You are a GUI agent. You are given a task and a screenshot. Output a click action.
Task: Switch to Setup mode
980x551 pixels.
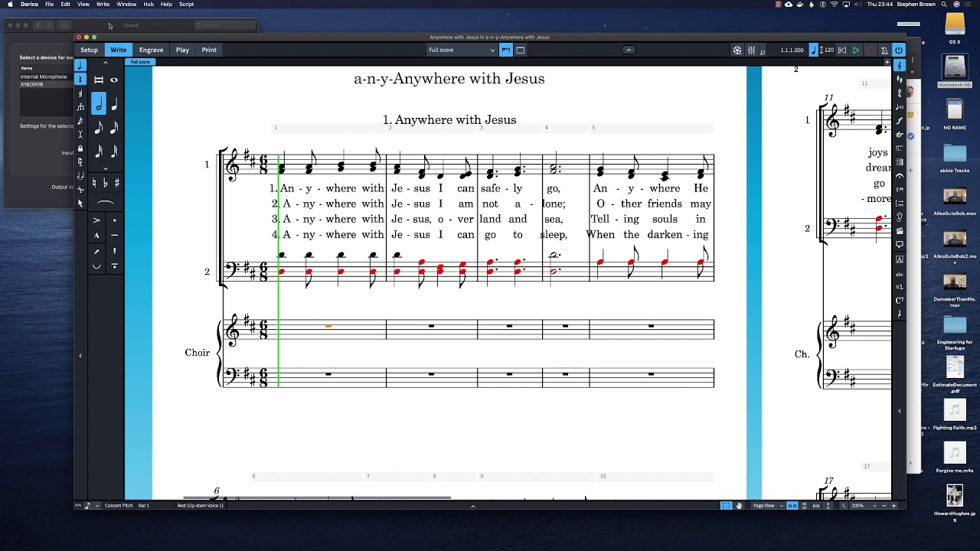click(x=90, y=50)
